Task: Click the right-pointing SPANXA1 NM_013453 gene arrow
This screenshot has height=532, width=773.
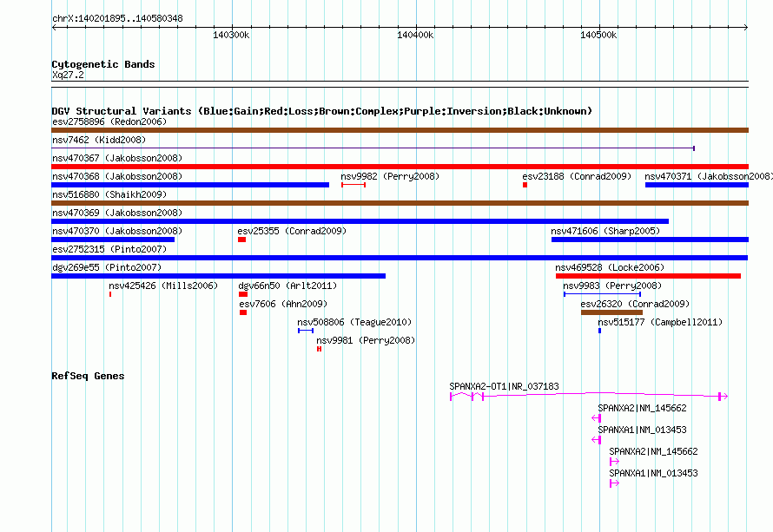Action: [614, 483]
